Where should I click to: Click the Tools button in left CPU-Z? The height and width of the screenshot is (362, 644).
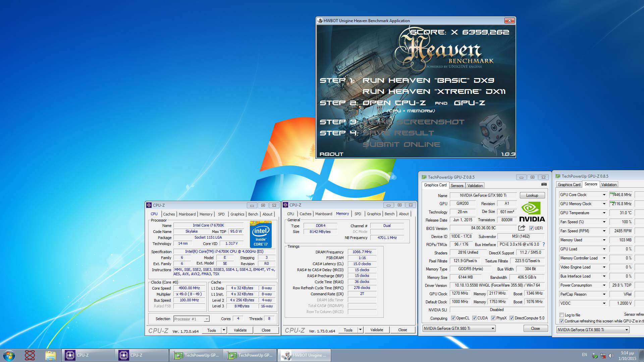(x=212, y=330)
